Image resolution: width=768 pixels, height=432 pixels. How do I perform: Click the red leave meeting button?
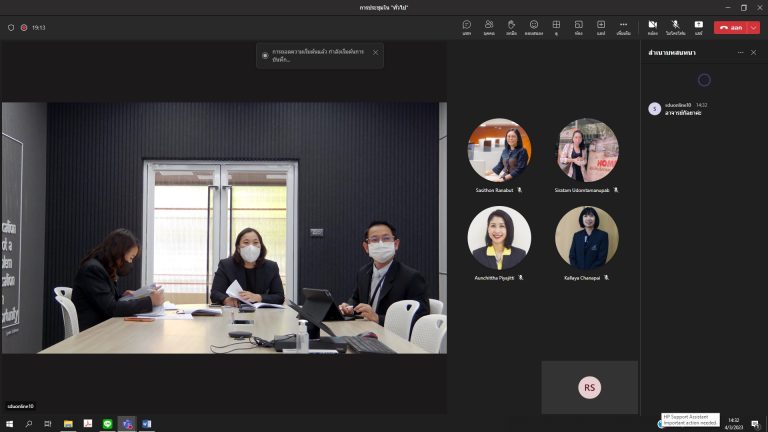coord(730,27)
